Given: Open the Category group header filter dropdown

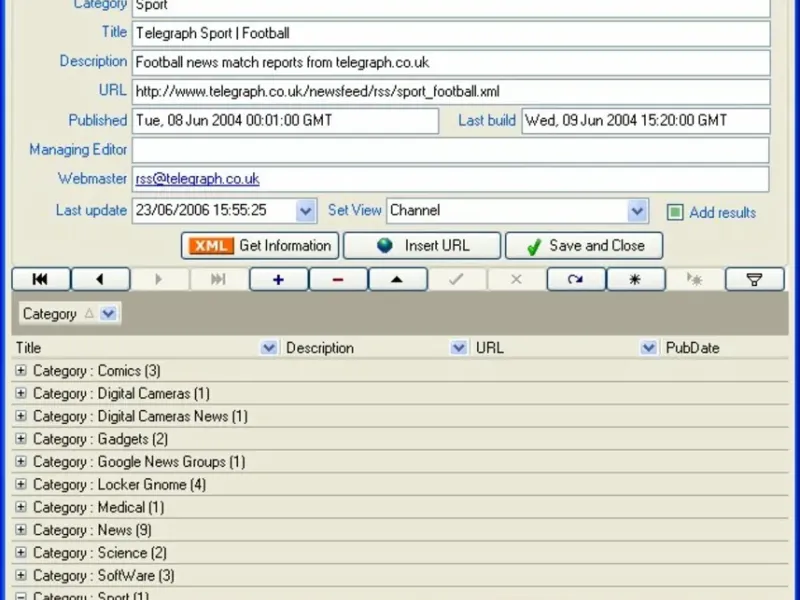Looking at the screenshot, I should [108, 313].
